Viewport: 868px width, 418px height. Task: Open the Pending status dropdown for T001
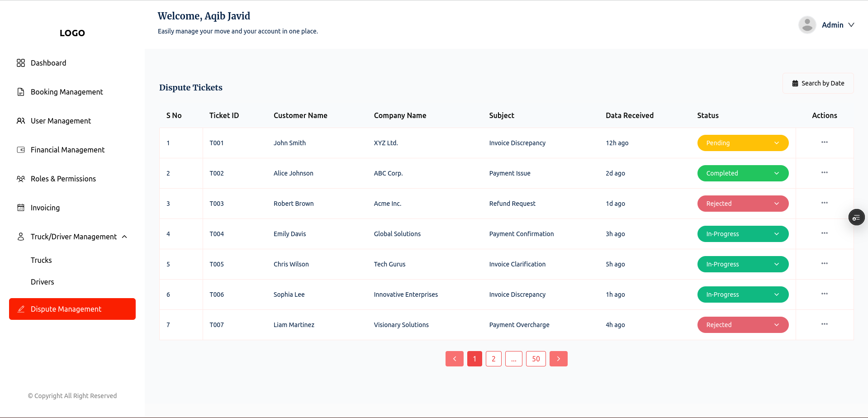[x=742, y=143]
